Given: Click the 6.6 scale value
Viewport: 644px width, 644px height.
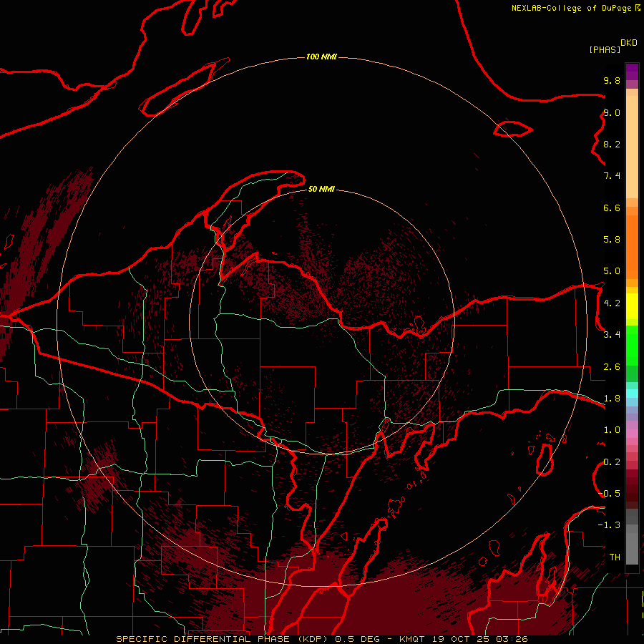Looking at the screenshot, I should point(612,208).
